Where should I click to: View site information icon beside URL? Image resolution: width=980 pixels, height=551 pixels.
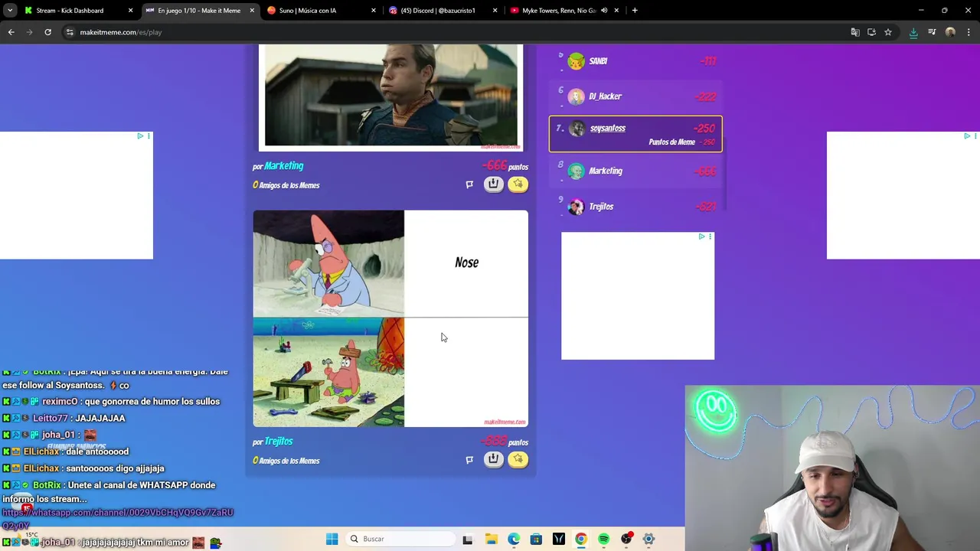coord(70,32)
